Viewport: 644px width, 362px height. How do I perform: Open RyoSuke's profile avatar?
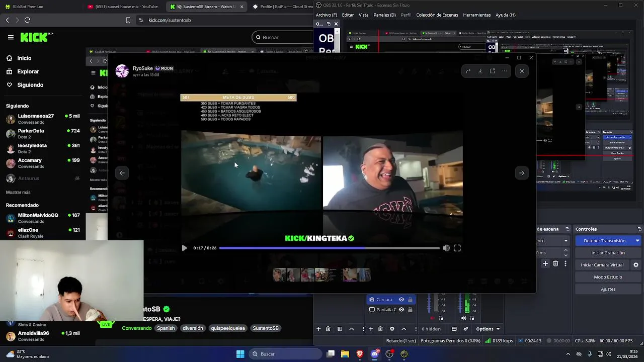pyautogui.click(x=122, y=71)
